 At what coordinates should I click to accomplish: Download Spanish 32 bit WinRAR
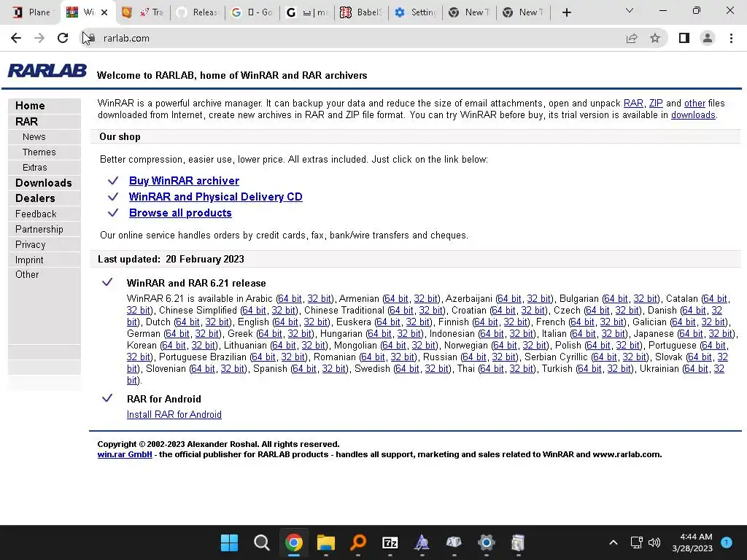click(x=334, y=368)
